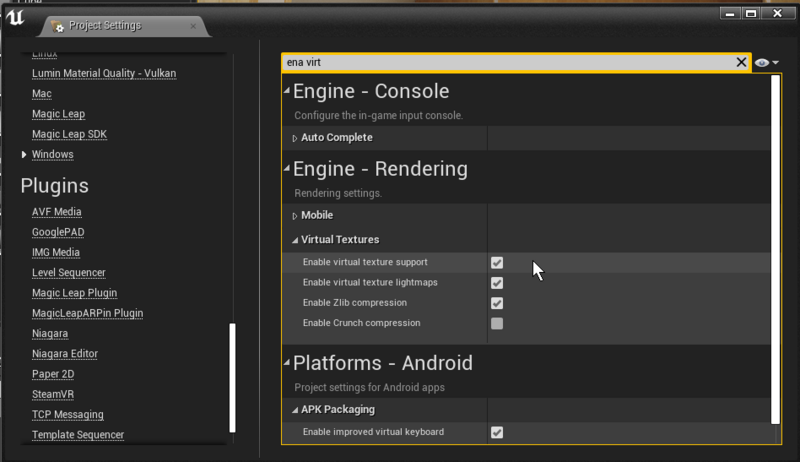Open IMG Media plugin settings

click(x=56, y=252)
